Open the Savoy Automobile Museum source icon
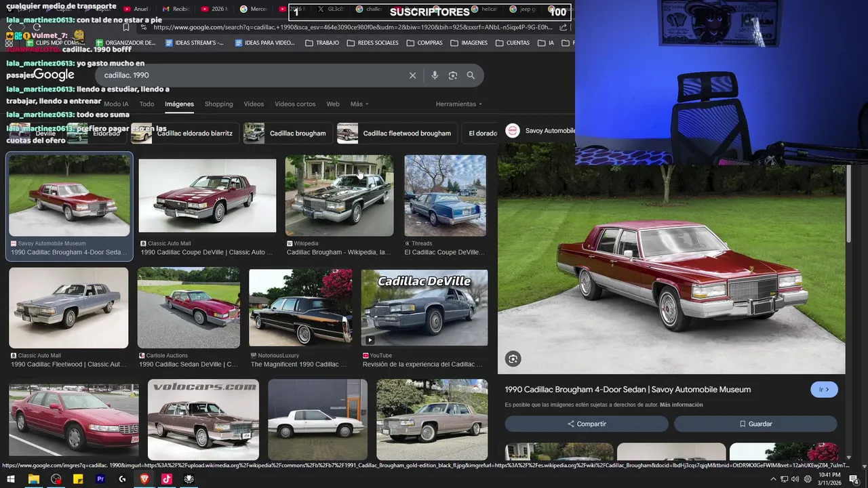This screenshot has width=868, height=488. (x=513, y=130)
